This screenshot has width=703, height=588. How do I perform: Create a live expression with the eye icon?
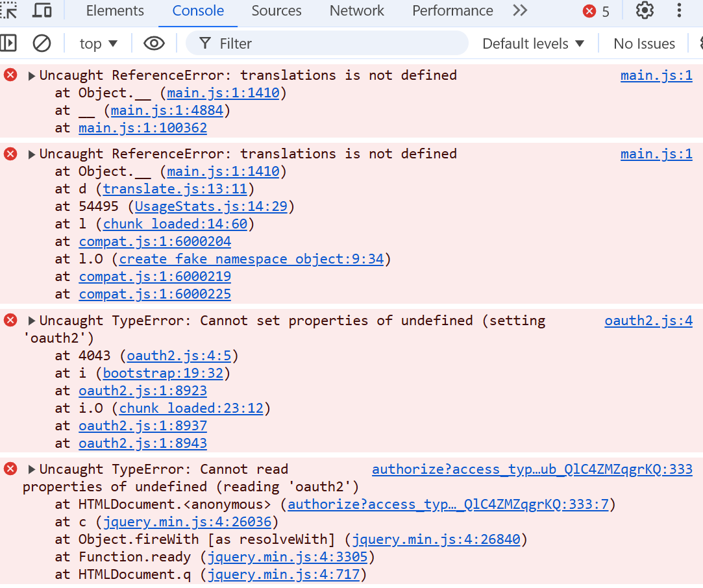154,43
